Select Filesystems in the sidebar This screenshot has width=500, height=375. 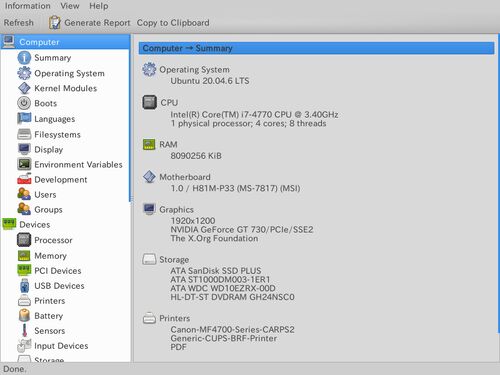pos(57,134)
